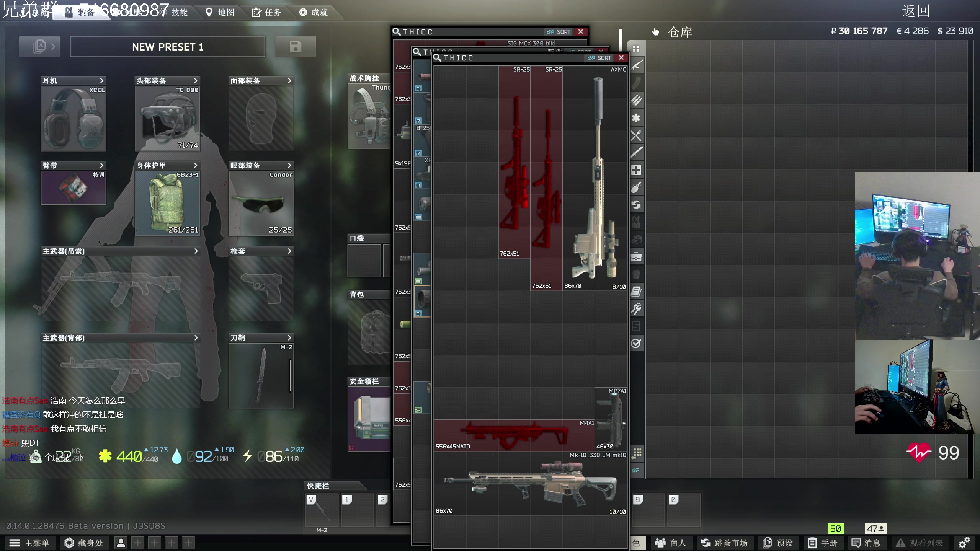Toggle the quest items checkmark filter tab

coord(636,344)
